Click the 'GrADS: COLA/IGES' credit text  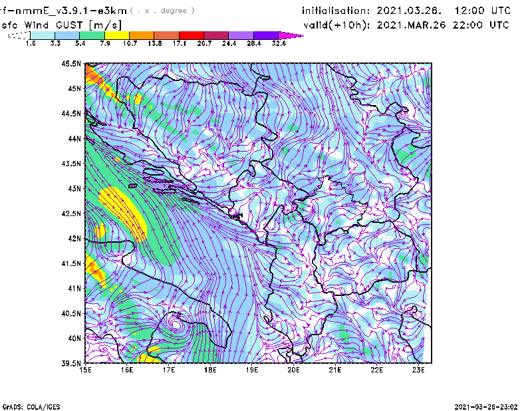(x=31, y=407)
